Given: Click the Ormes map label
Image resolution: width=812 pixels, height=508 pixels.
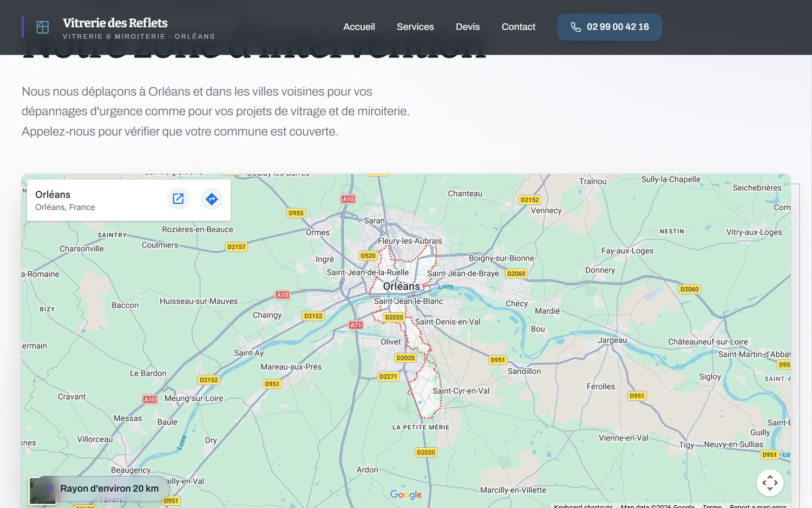Looking at the screenshot, I should point(318,232).
